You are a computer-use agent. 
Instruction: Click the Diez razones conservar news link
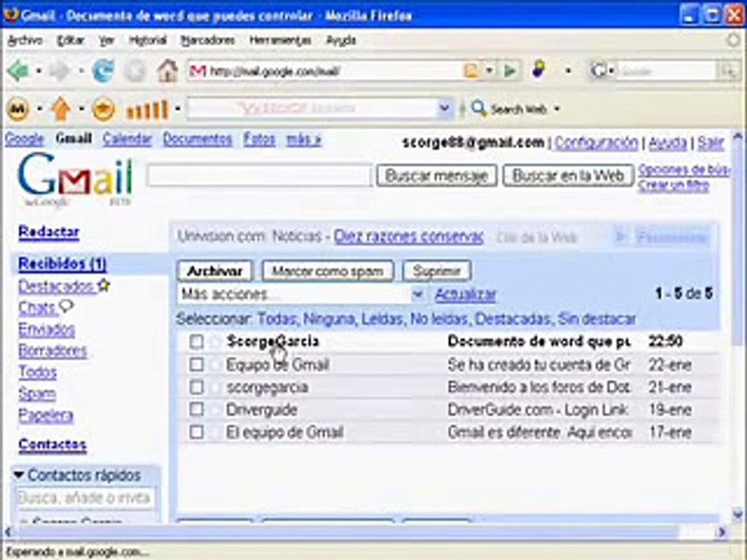pos(409,236)
